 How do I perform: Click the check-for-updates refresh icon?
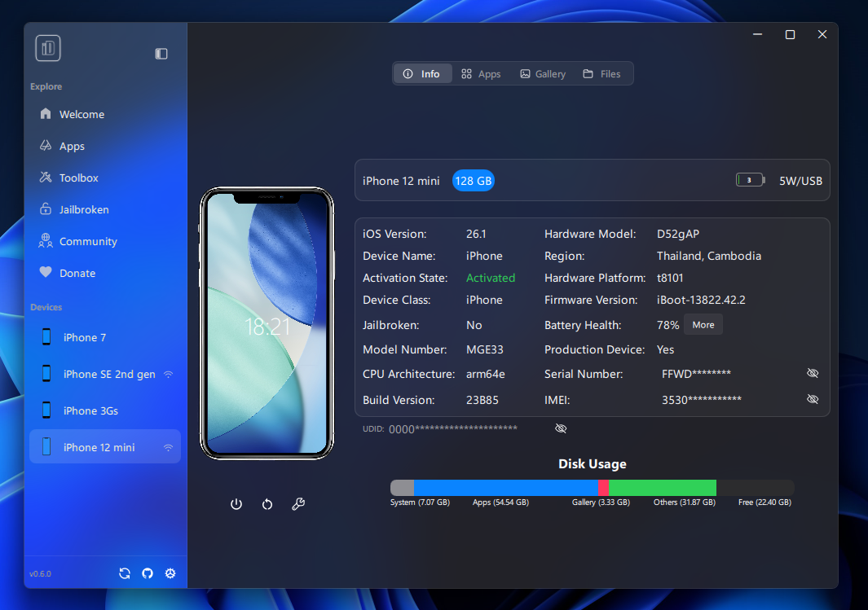pyautogui.click(x=125, y=573)
